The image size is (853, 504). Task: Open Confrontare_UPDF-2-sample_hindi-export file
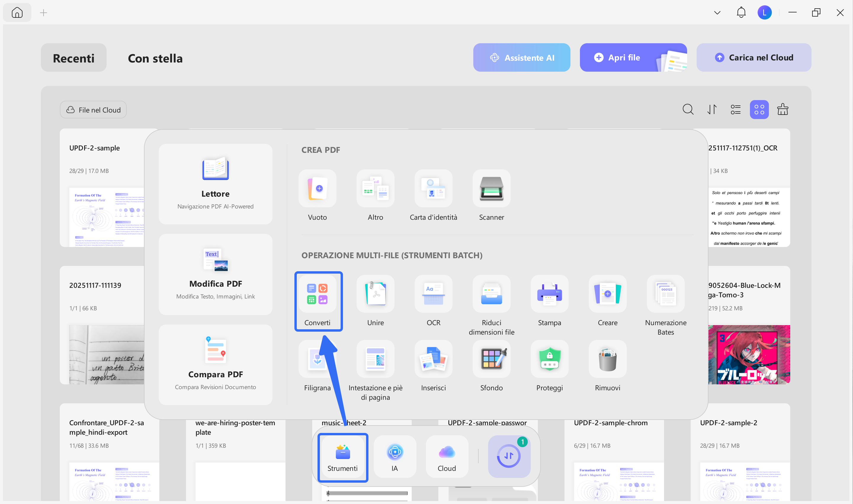coord(109,452)
